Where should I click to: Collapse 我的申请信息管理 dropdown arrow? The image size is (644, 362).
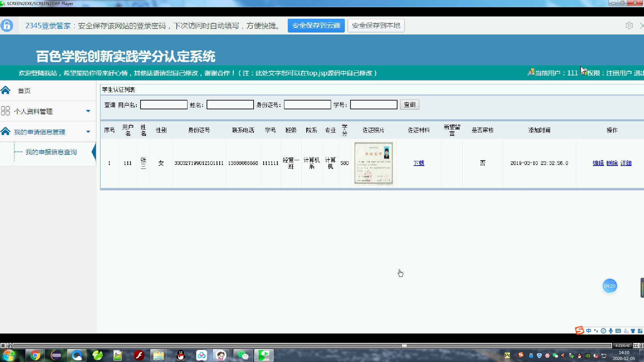click(x=88, y=132)
